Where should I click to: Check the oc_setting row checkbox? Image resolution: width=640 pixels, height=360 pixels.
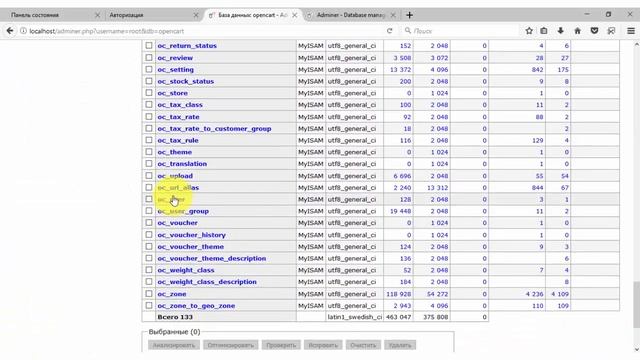149,69
